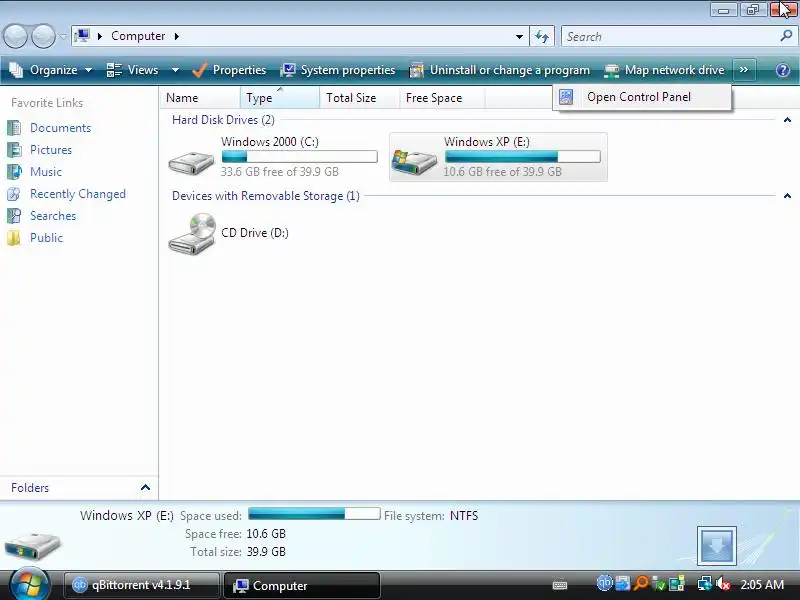Click the Recently Changed icon
Image resolution: width=800 pixels, height=600 pixels.
coord(14,194)
